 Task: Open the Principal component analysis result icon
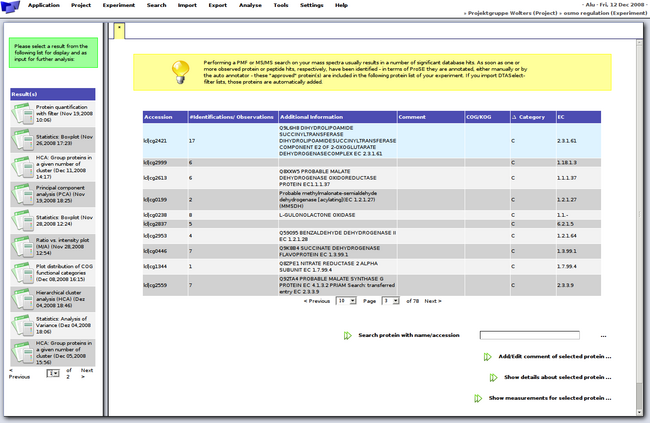pos(23,194)
